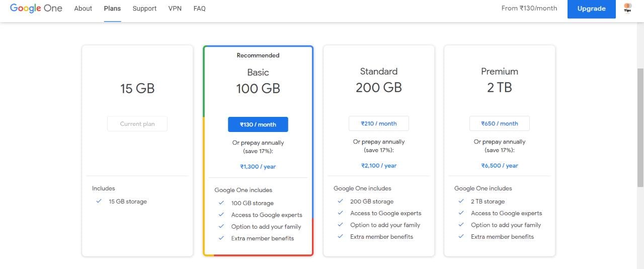Click the Premium plan's Option to add your family checkmark
The width and height of the screenshot is (644, 269).
click(461, 225)
